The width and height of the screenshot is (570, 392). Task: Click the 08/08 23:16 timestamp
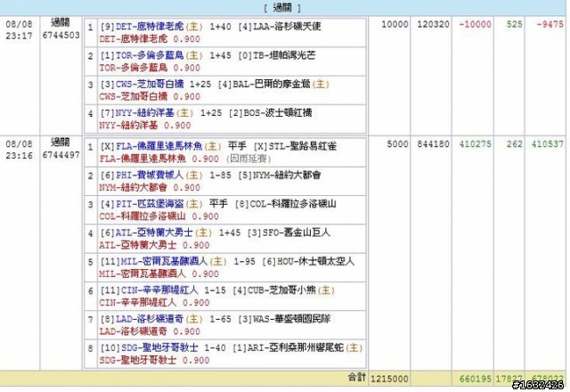tap(19, 150)
